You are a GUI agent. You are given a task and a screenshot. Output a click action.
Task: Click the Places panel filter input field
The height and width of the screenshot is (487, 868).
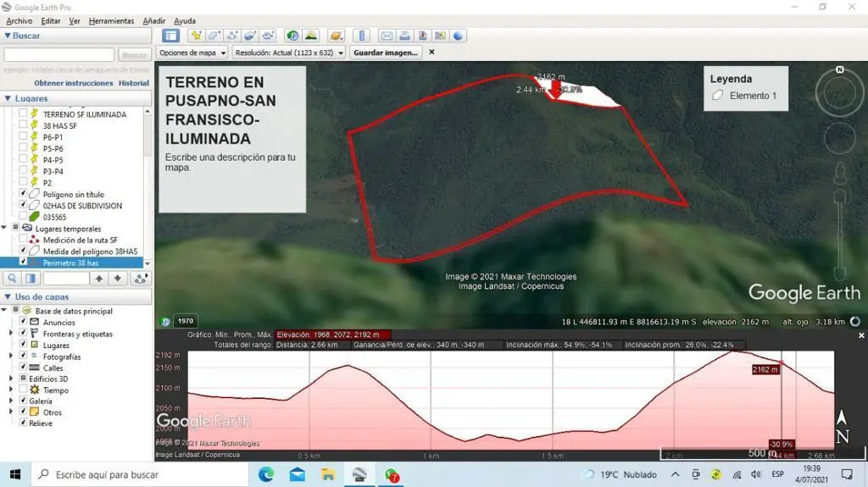pos(66,279)
